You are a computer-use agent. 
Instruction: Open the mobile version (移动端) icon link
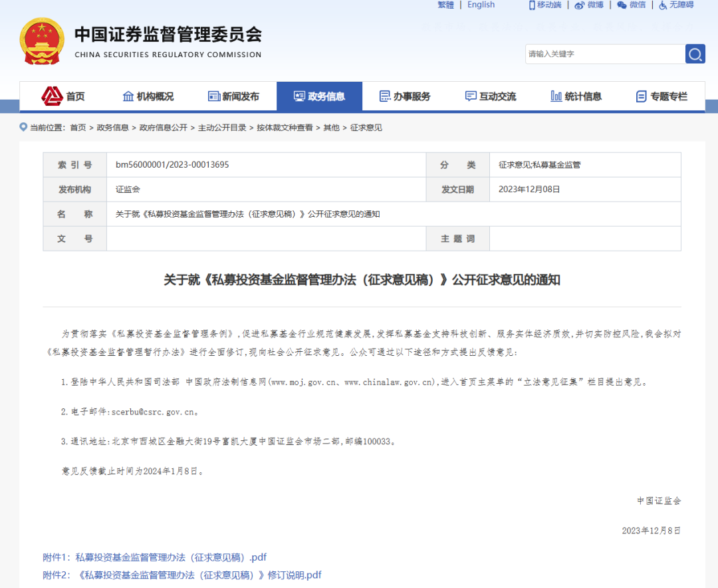(545, 5)
